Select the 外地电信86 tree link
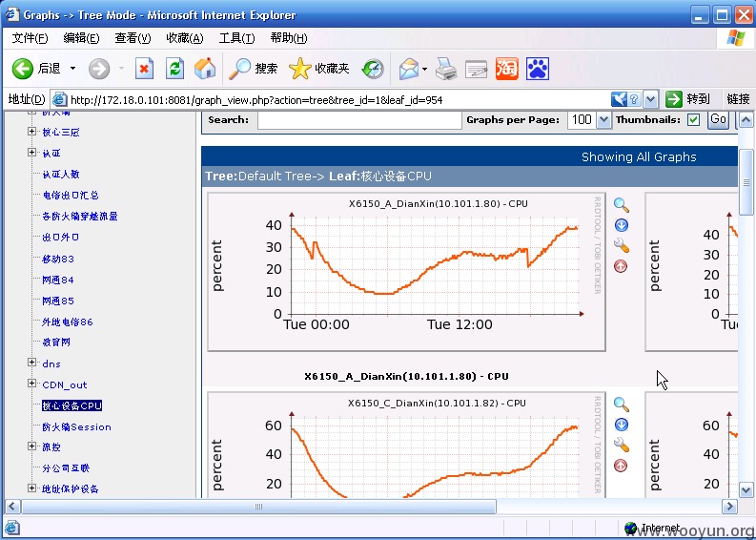 click(68, 322)
